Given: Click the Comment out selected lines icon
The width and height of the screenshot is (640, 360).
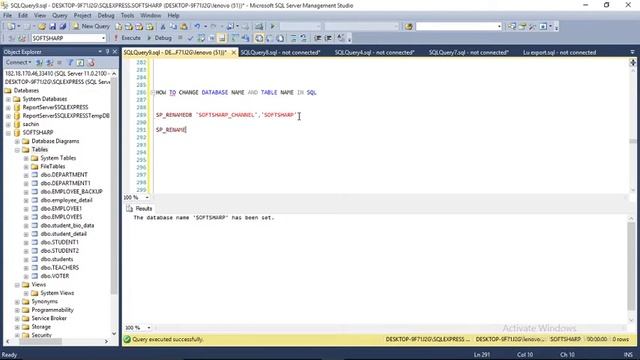Looking at the screenshot, I should (x=293, y=38).
